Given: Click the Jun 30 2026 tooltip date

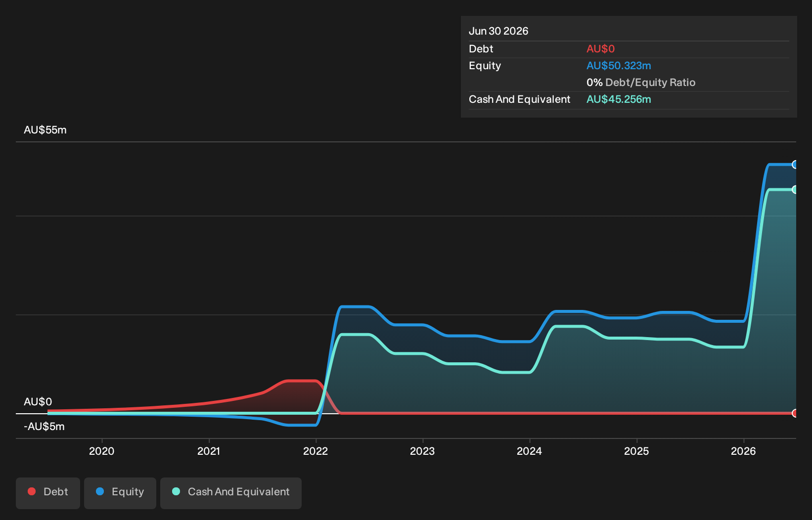Looking at the screenshot, I should click(x=498, y=31).
